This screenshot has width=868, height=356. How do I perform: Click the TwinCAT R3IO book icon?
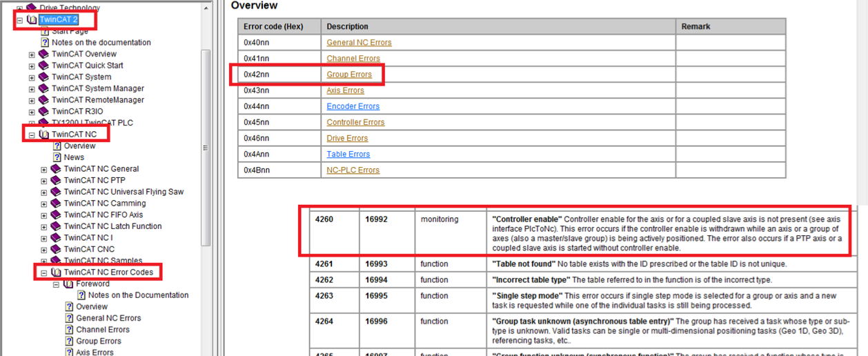(x=43, y=111)
